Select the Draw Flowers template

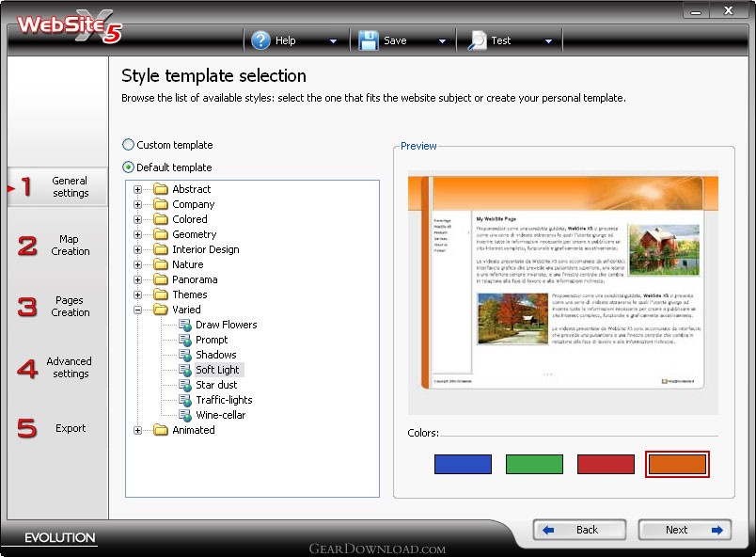coord(226,325)
